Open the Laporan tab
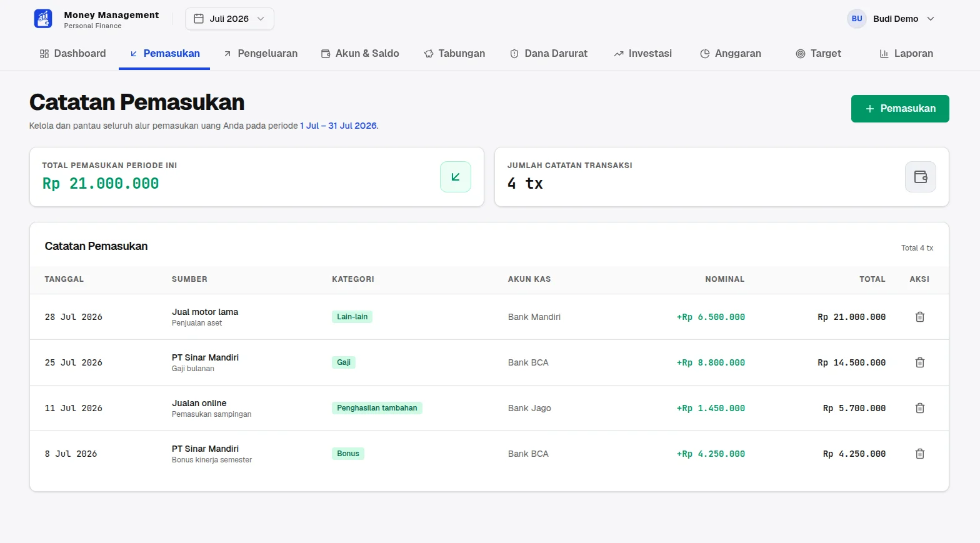The height and width of the screenshot is (543, 980). click(906, 54)
